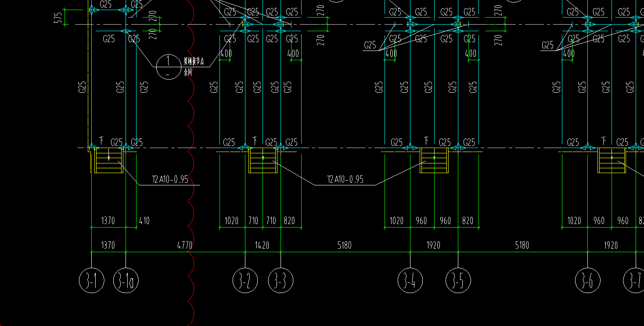Click the 1020 dimension left of axis 3-6

(x=574, y=221)
